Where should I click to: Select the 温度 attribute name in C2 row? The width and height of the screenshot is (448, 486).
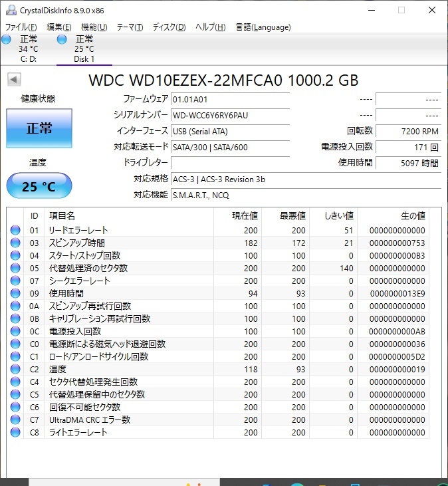click(58, 369)
